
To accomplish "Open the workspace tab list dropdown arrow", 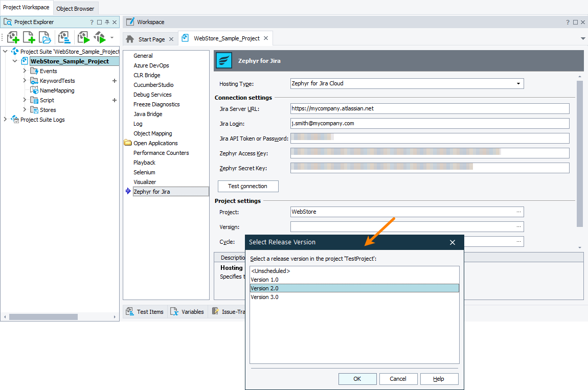I will click(x=583, y=39).
